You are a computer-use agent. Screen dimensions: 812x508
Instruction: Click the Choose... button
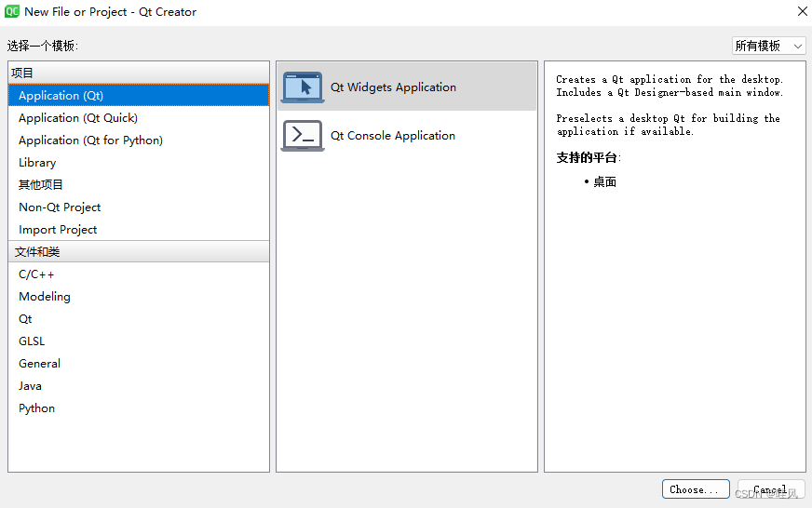click(x=696, y=488)
